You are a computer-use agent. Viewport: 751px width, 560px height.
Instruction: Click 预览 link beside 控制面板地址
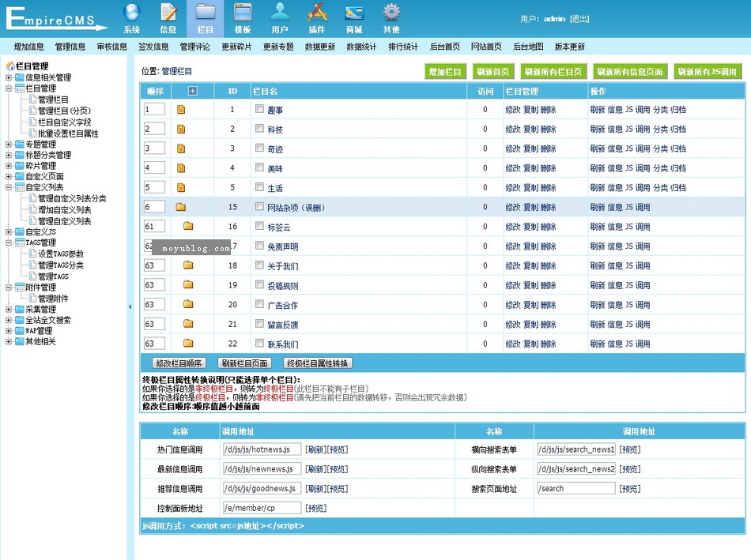tap(316, 508)
